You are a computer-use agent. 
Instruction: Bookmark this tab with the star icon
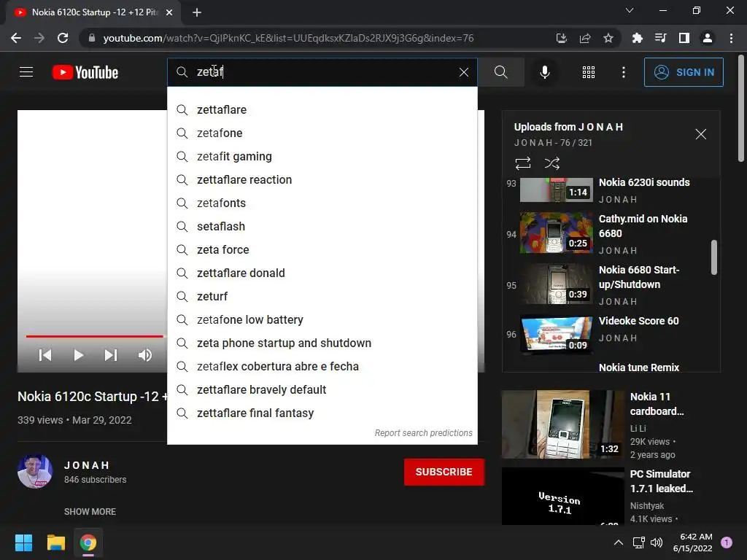[608, 38]
